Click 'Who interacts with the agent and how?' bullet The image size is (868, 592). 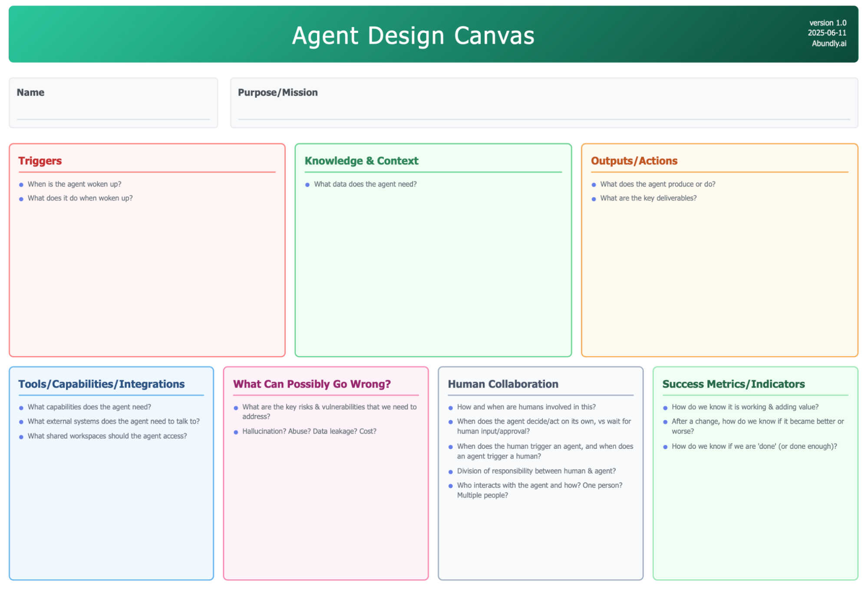click(x=539, y=490)
